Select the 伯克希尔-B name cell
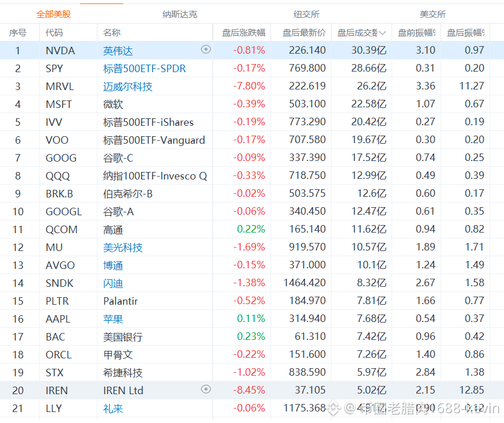The image size is (504, 423). pos(127,194)
